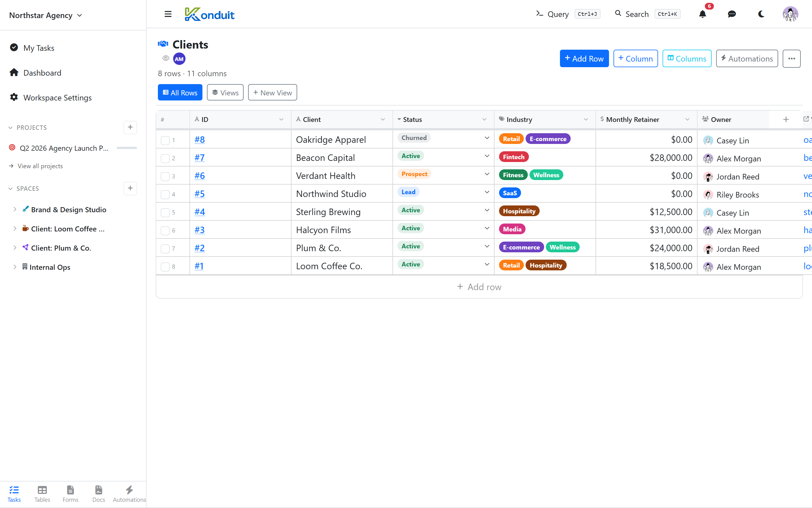Screen dimensions: 812x508
Task: Click the Media industry tag
Action: click(512, 229)
